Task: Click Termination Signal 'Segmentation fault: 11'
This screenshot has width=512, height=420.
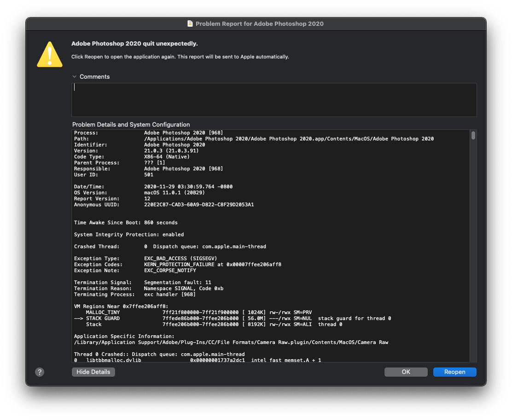Action: pyautogui.click(x=178, y=282)
